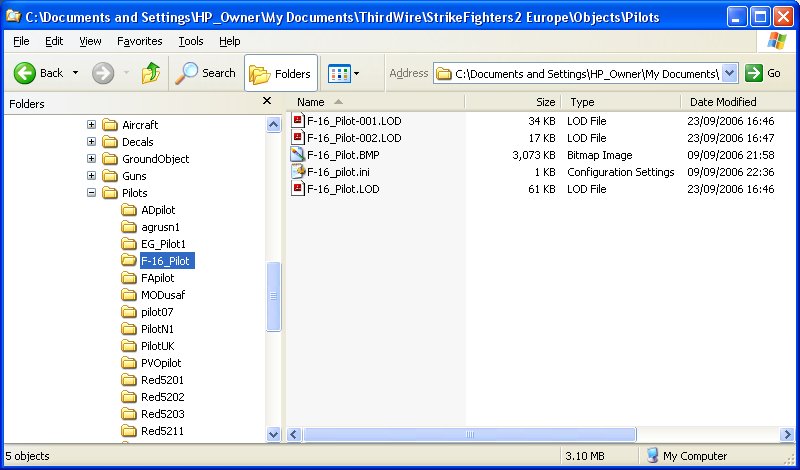Open the Favorites menu
The height and width of the screenshot is (470, 800).
(139, 41)
